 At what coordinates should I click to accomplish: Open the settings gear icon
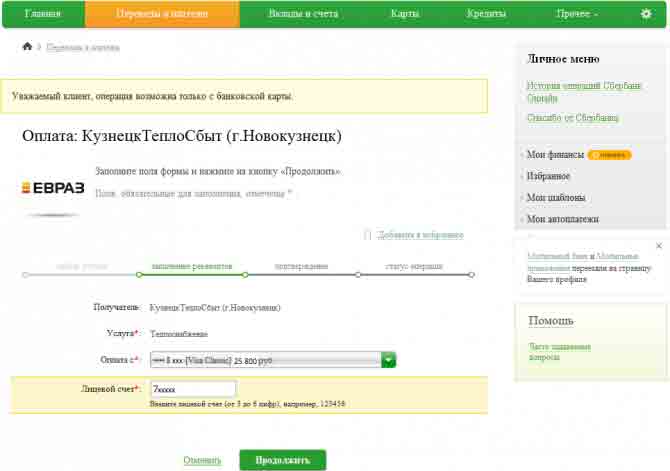pos(646,14)
